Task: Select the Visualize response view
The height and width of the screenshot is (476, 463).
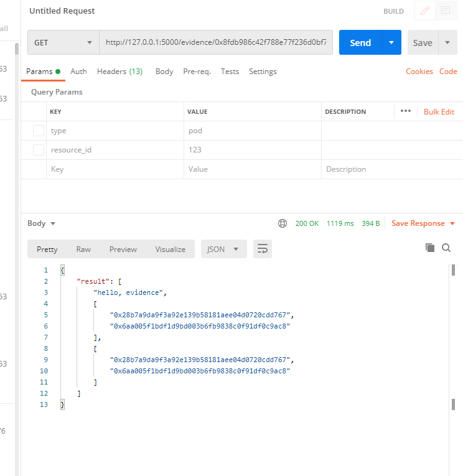Action: point(171,250)
